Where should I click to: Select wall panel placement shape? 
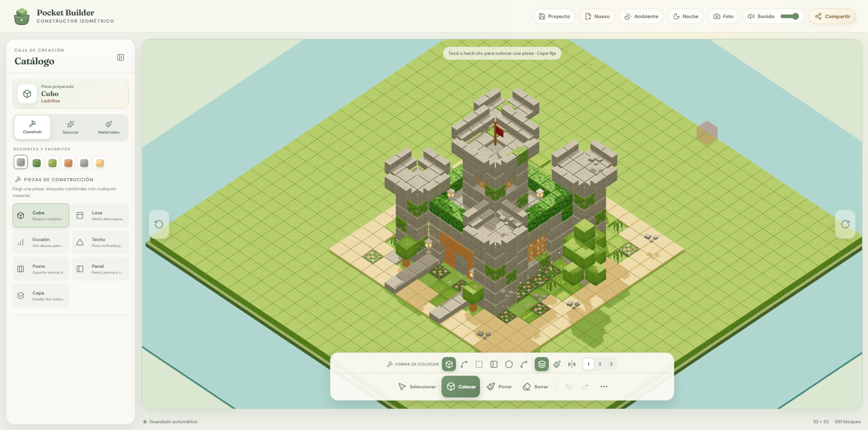pos(494,364)
